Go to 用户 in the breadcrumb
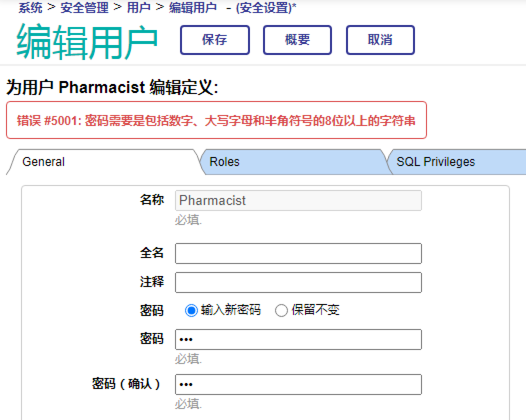Screen dimensions: 526x420 pyautogui.click(x=138, y=8)
